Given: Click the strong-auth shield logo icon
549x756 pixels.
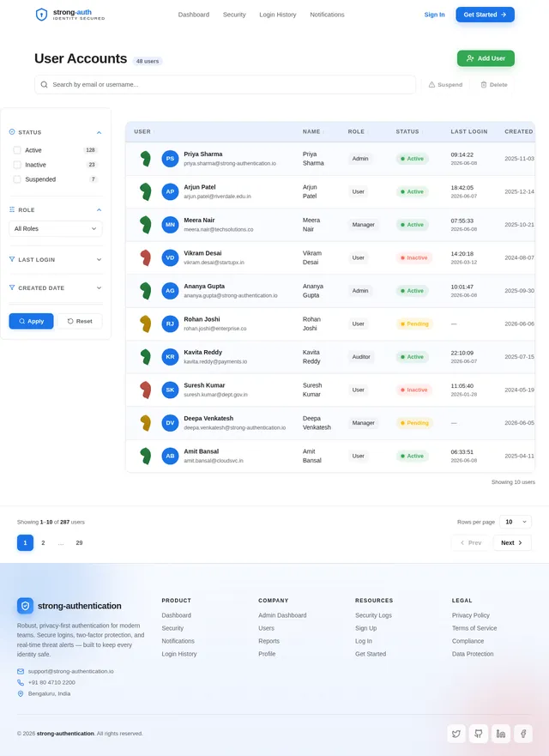Looking at the screenshot, I should point(41,15).
